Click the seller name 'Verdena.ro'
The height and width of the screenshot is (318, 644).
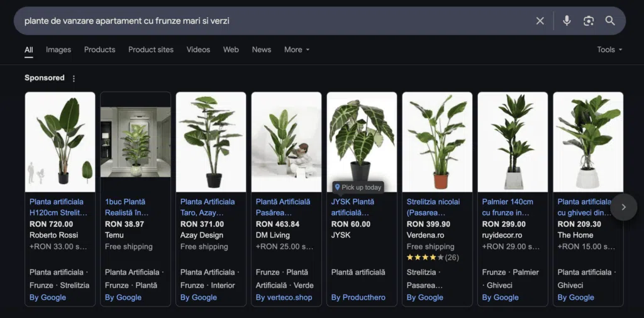[x=425, y=236]
